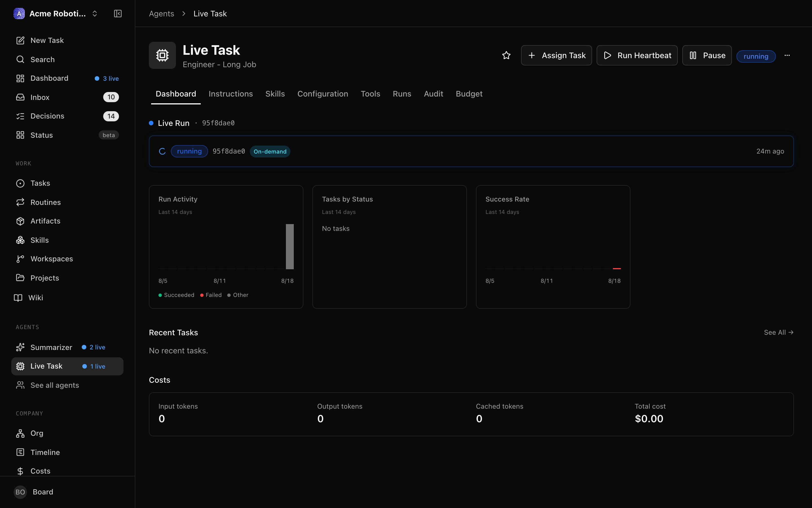Pause the running agent
Image resolution: width=812 pixels, height=508 pixels.
point(707,55)
